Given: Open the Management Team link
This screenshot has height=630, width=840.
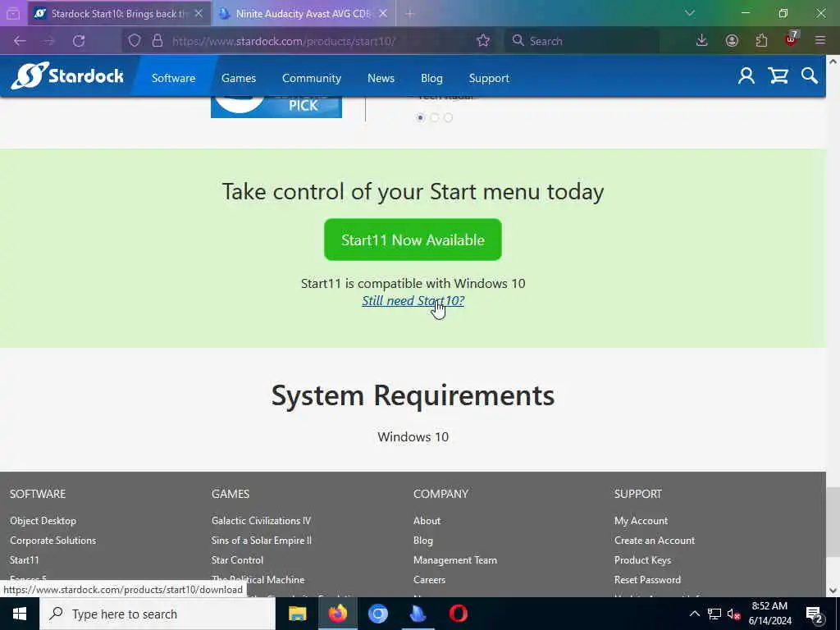Looking at the screenshot, I should pos(455,559).
